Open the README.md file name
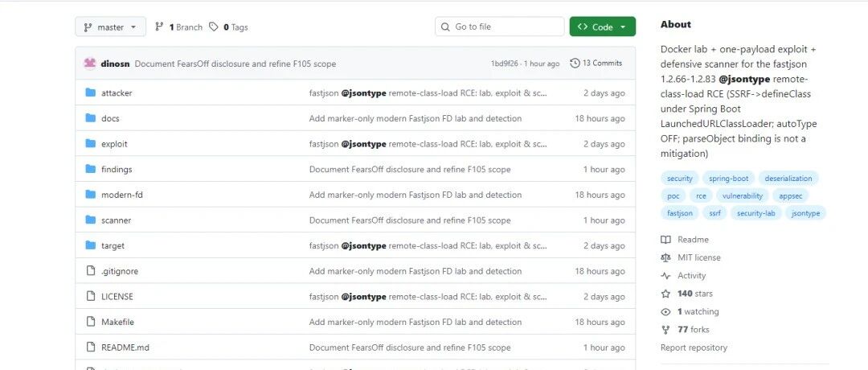The height and width of the screenshot is (370, 868). [x=125, y=347]
